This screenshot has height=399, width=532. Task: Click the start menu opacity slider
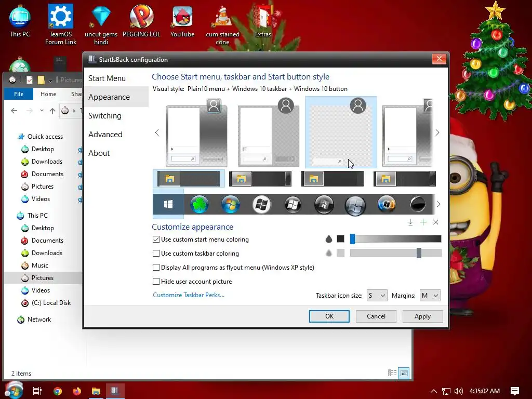coord(395,239)
